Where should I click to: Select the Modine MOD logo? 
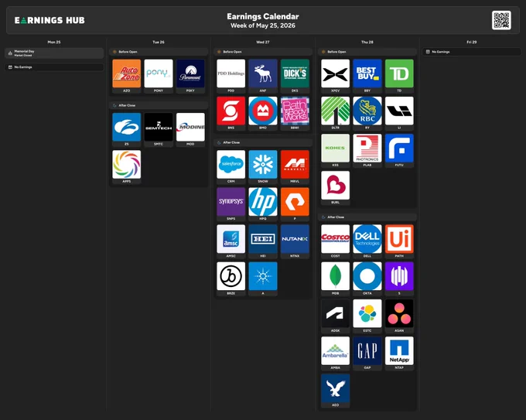[x=190, y=127]
